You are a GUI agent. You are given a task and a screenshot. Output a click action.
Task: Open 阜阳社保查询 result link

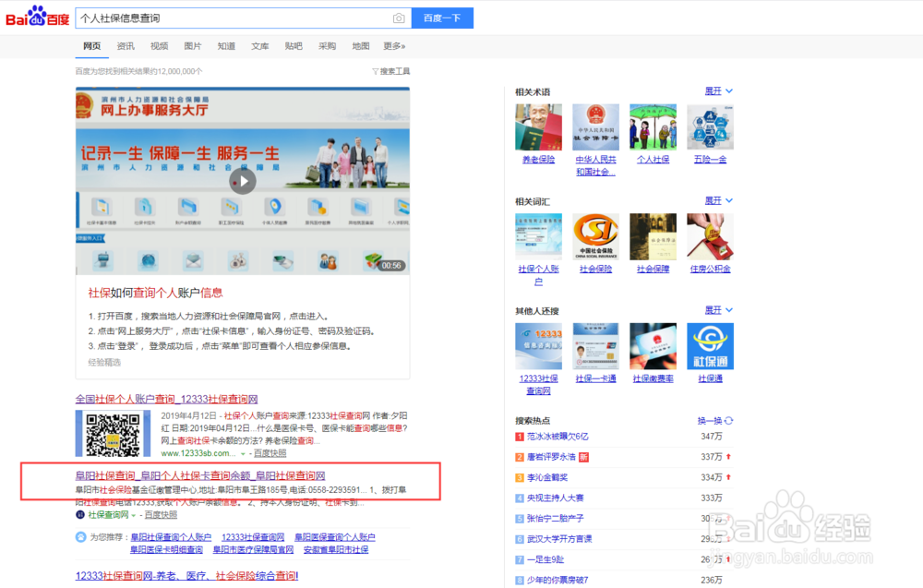click(200, 475)
